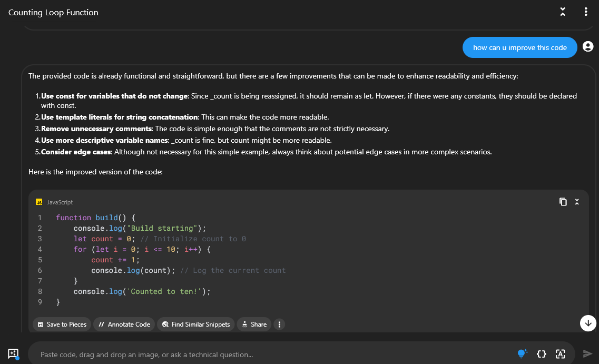Image resolution: width=599 pixels, height=364 pixels.
Task: Open the conversation options kebab menu
Action: [x=586, y=12]
